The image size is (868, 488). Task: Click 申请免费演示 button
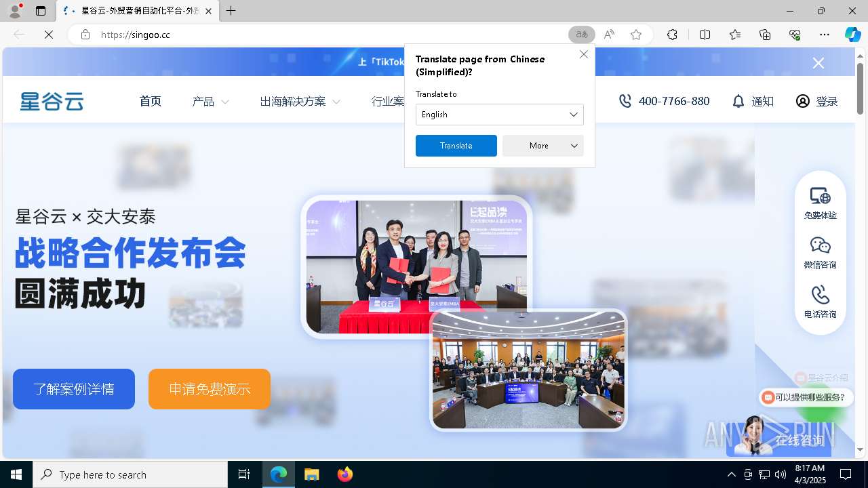coord(210,389)
